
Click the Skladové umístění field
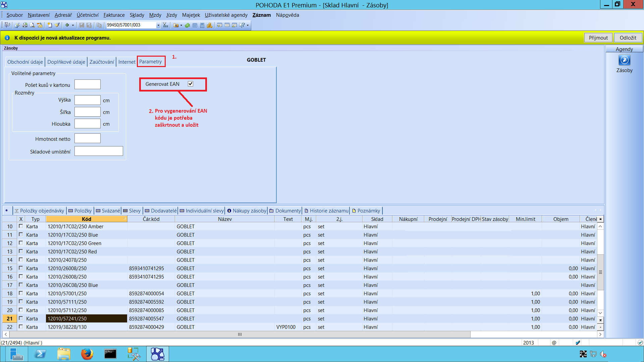[x=99, y=151]
